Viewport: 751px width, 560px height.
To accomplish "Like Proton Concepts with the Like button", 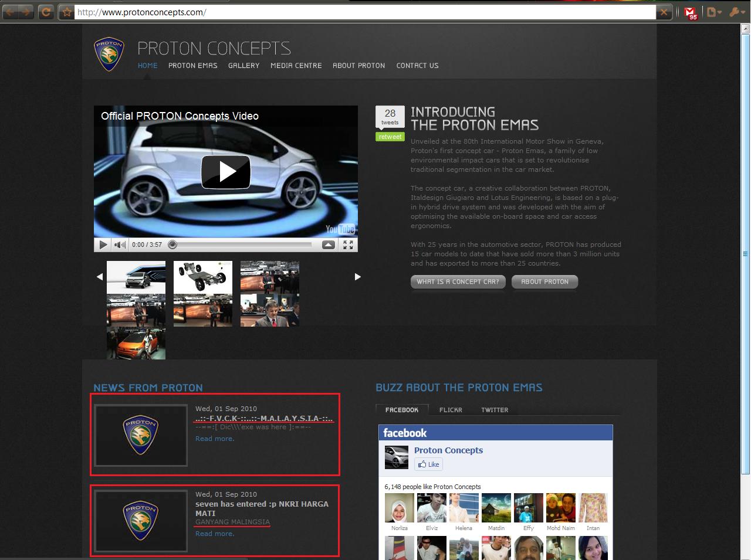I will click(428, 464).
